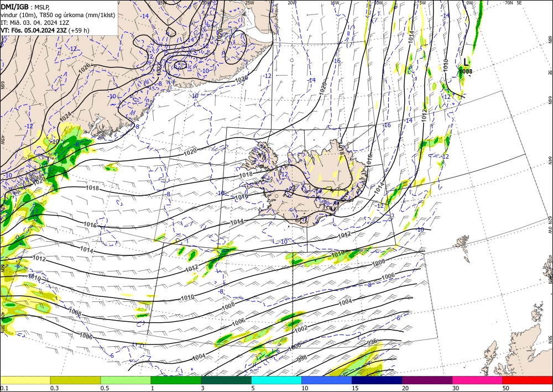Click the '20W' longitude label
Screen dimensions: 553x392
pos(291,3)
